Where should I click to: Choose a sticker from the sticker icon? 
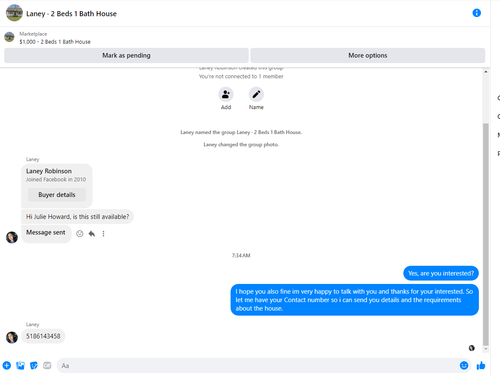tap(34, 366)
